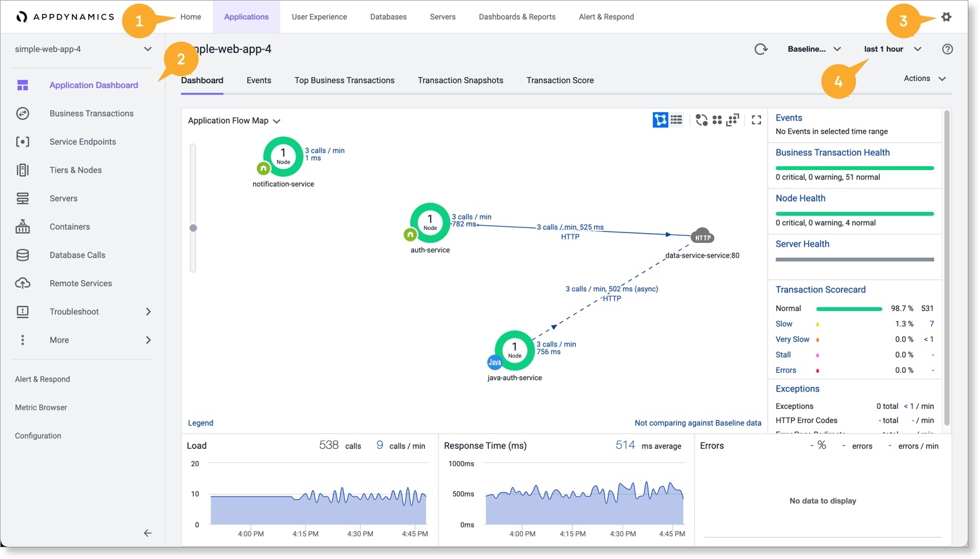Click the Remote Services cloud icon
This screenshot has height=559, width=980.
click(x=23, y=283)
